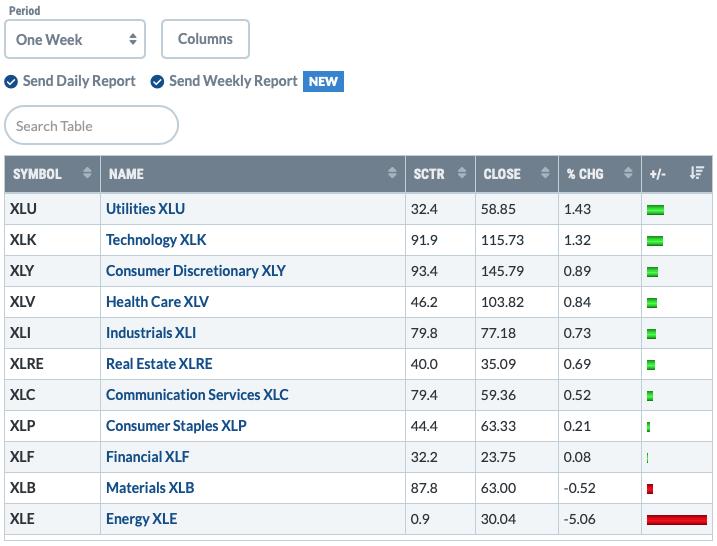Click the Period dropdown up-down arrows

(133, 39)
